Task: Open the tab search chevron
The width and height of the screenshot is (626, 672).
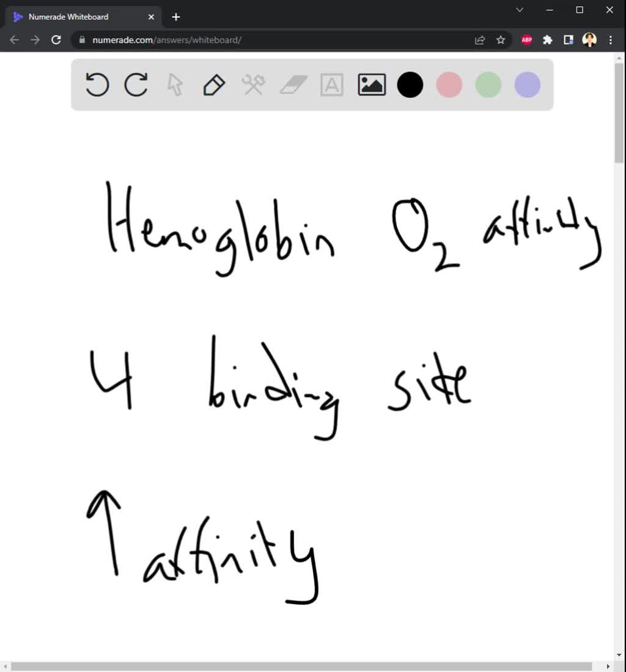Action: (519, 10)
